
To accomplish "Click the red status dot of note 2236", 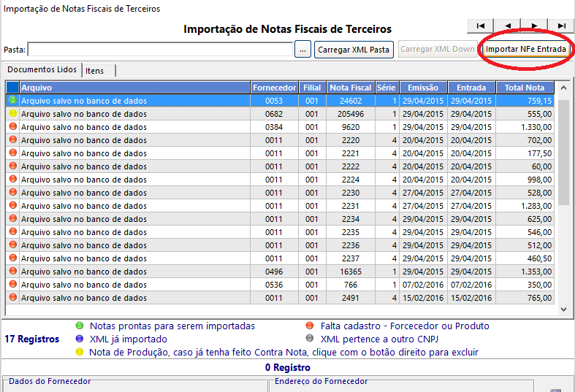I will pyautogui.click(x=13, y=245).
